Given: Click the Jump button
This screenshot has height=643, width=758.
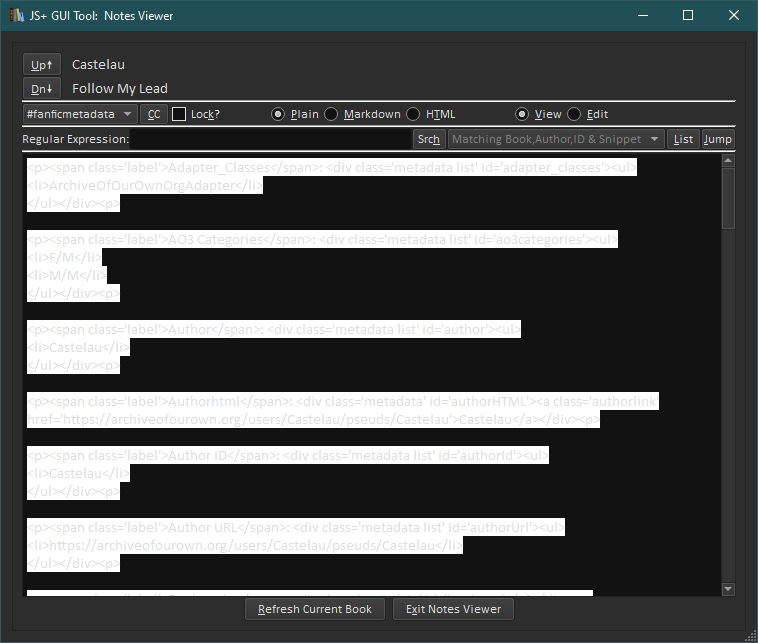Looking at the screenshot, I should coord(718,139).
